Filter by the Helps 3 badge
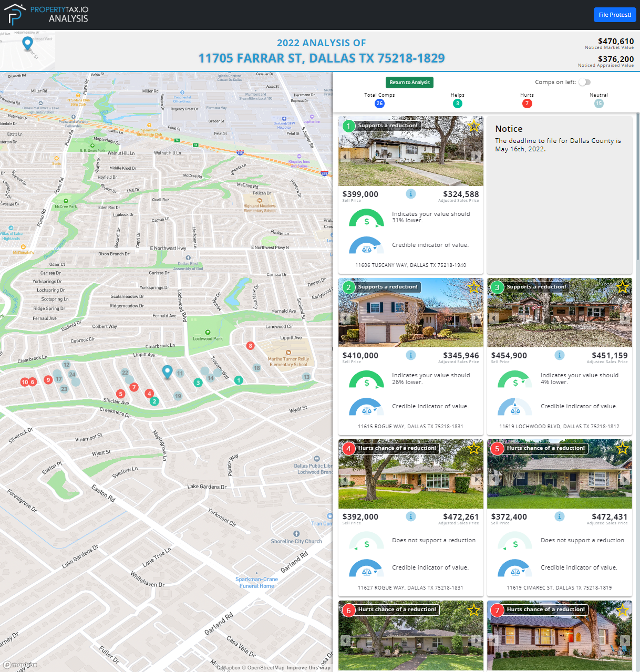 coord(458,104)
